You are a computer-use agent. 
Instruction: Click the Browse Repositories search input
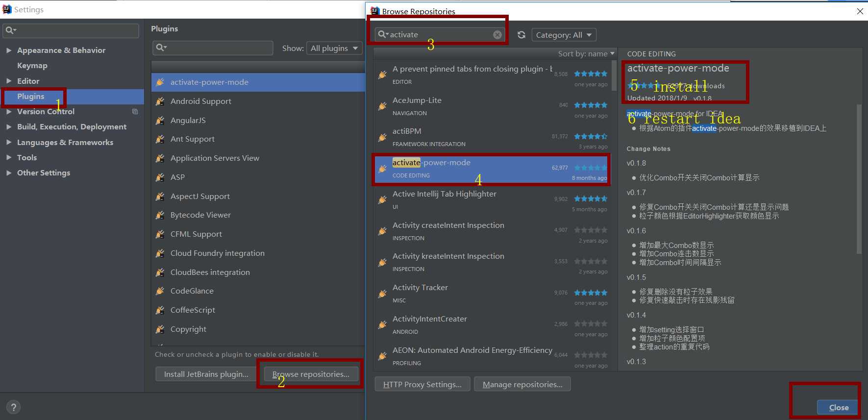(440, 34)
